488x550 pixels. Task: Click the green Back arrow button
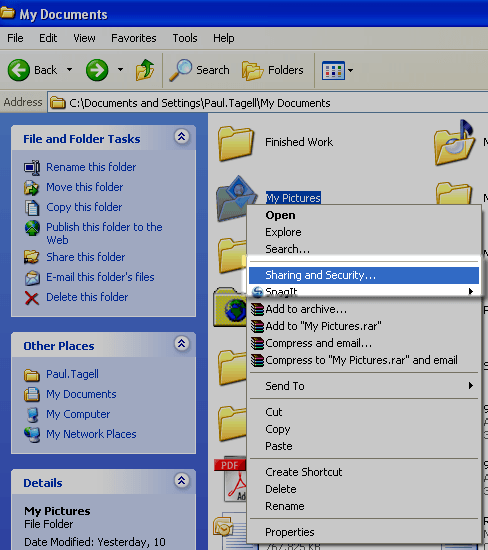coord(19,70)
